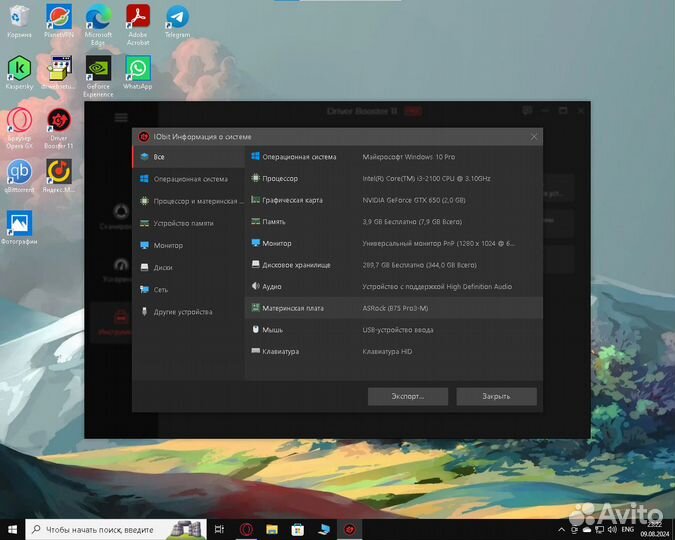Click the Закрыть button
Screen dimensions: 675x540
496,396
